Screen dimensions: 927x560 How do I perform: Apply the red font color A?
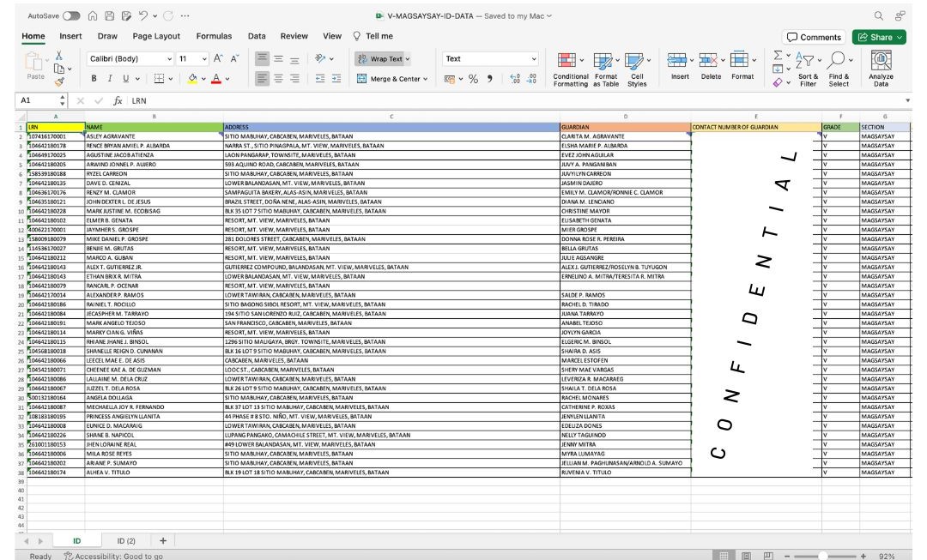point(216,79)
